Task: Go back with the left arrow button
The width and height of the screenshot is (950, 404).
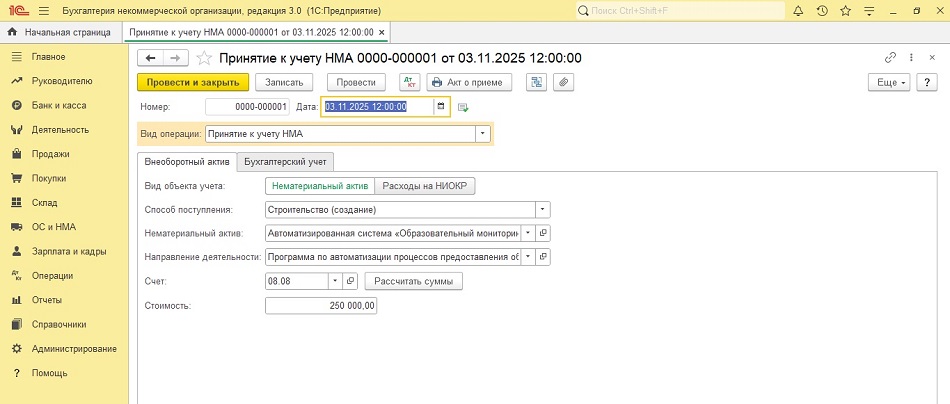Action: [x=150, y=58]
